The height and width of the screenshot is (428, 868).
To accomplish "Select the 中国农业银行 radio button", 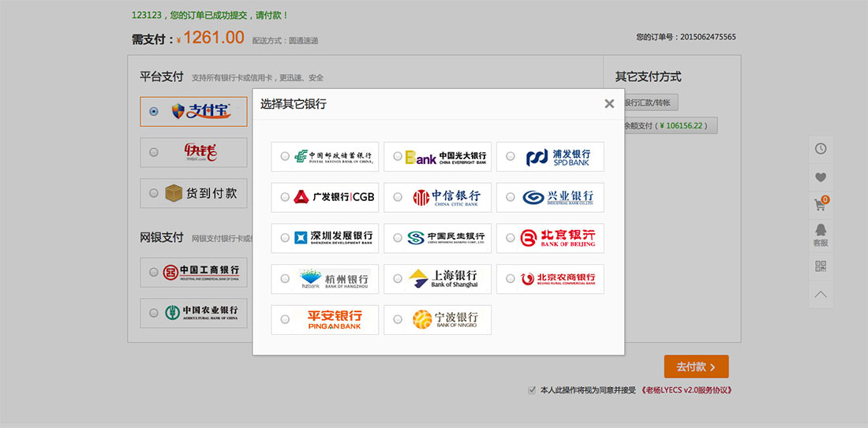I will [153, 313].
